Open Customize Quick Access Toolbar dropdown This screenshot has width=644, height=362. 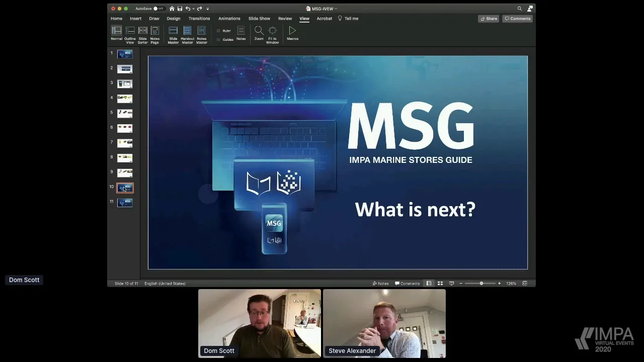coord(207,9)
